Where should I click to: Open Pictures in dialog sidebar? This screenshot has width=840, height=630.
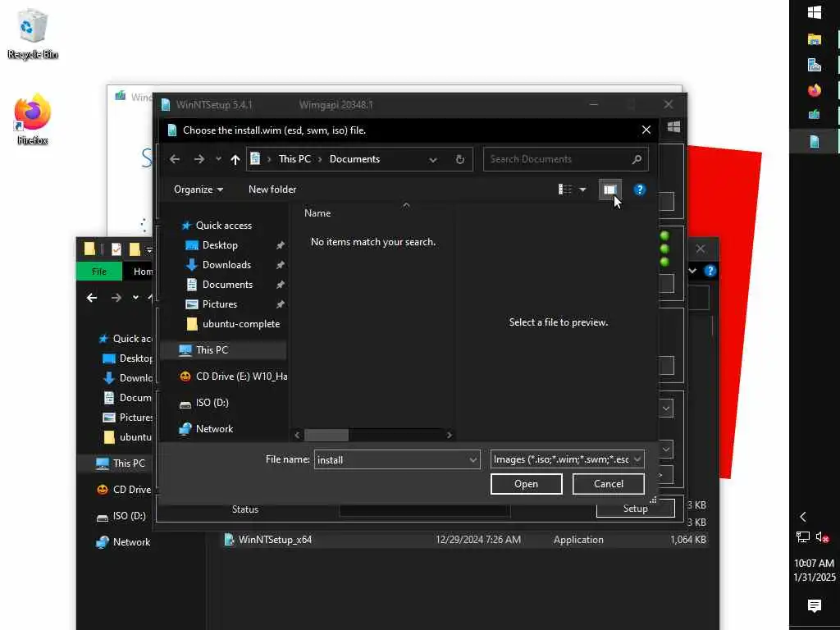(219, 304)
